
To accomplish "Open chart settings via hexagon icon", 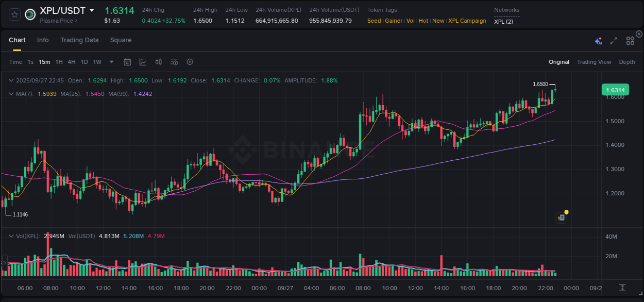I will (190, 62).
